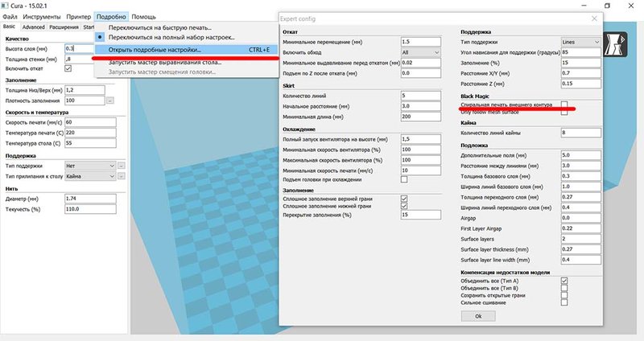Enable Спиральная печать внешнего контура checkbox
Image resolution: width=644 pixels, height=341 pixels.
(564, 105)
